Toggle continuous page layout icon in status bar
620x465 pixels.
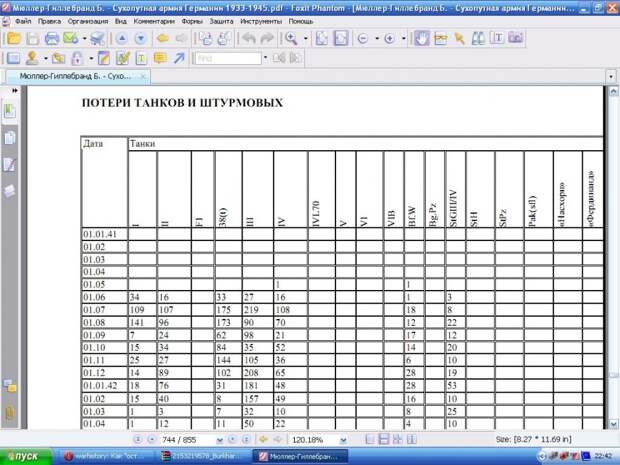[384, 439]
